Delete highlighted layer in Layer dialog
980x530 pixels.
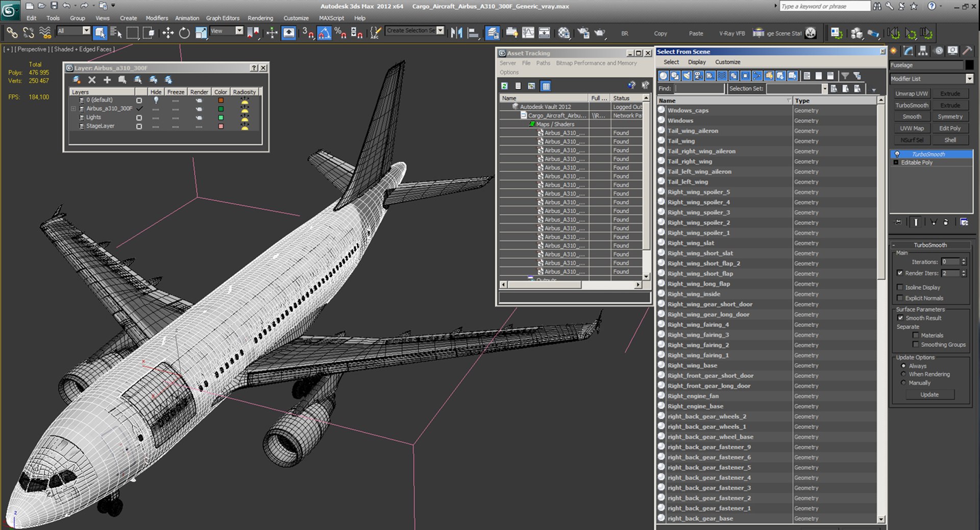pyautogui.click(x=92, y=80)
